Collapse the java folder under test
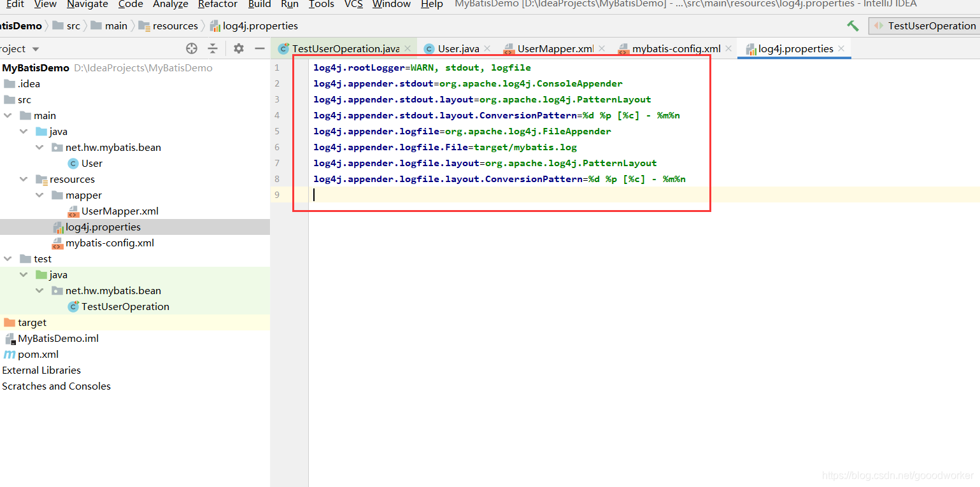This screenshot has width=980, height=487. (x=24, y=274)
